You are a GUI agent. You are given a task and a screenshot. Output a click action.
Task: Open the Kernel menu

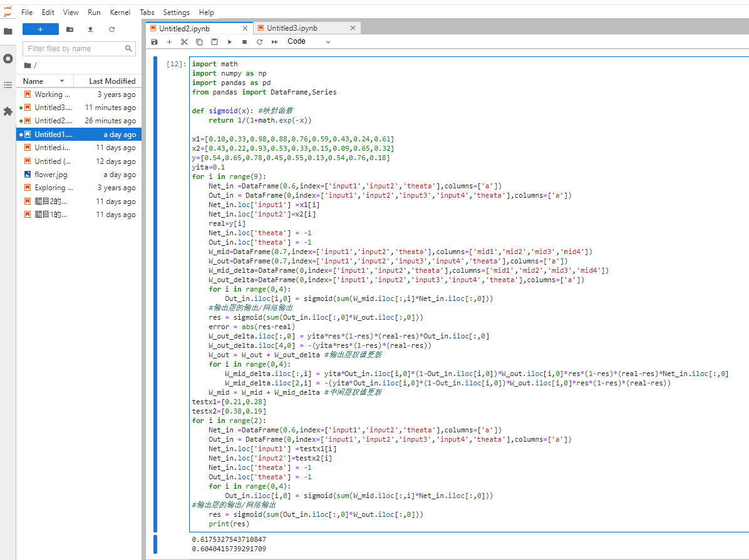[120, 13]
